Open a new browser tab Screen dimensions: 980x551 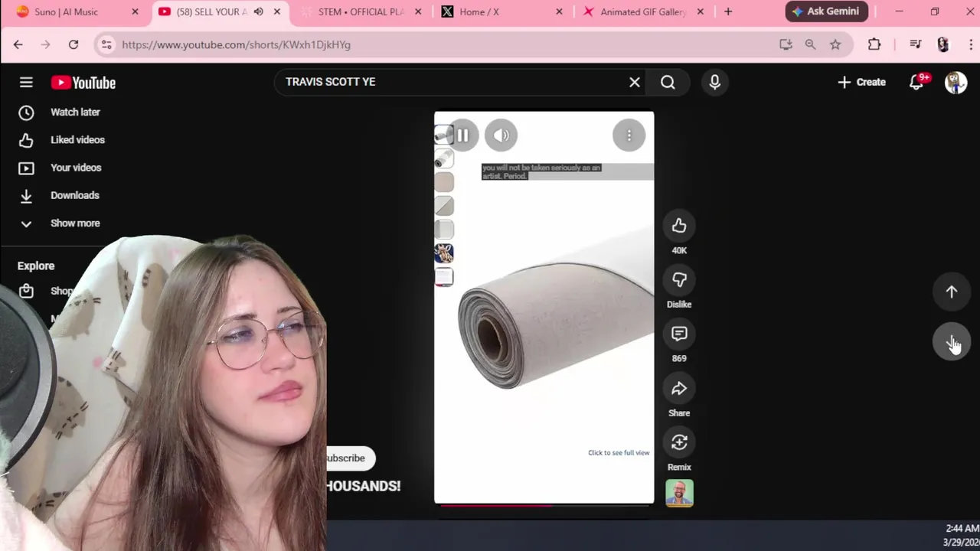pos(728,11)
